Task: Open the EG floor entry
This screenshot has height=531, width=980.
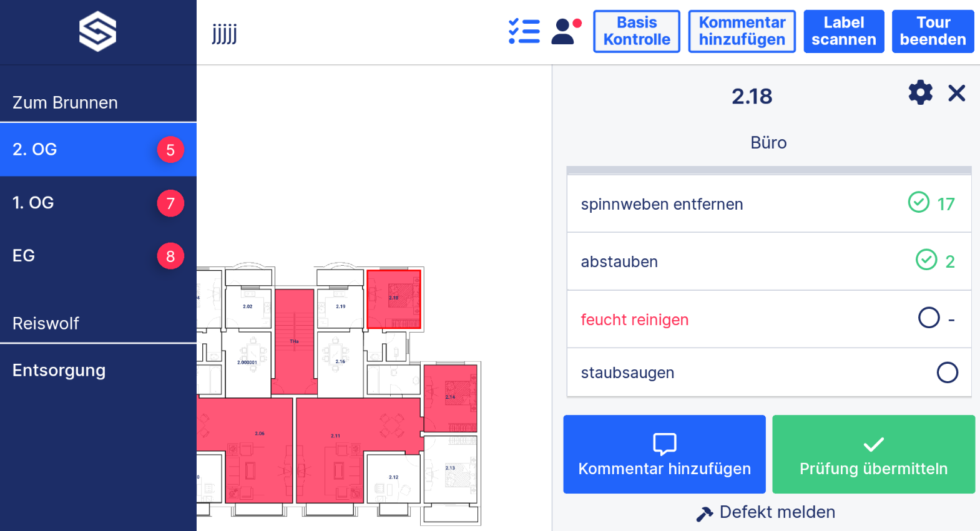Action: tap(98, 256)
